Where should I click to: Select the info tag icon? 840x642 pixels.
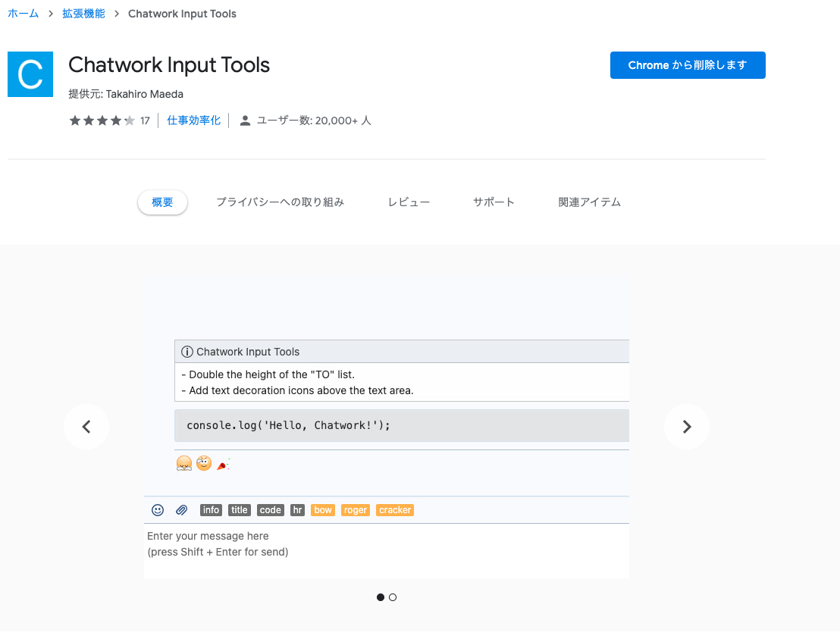211,509
